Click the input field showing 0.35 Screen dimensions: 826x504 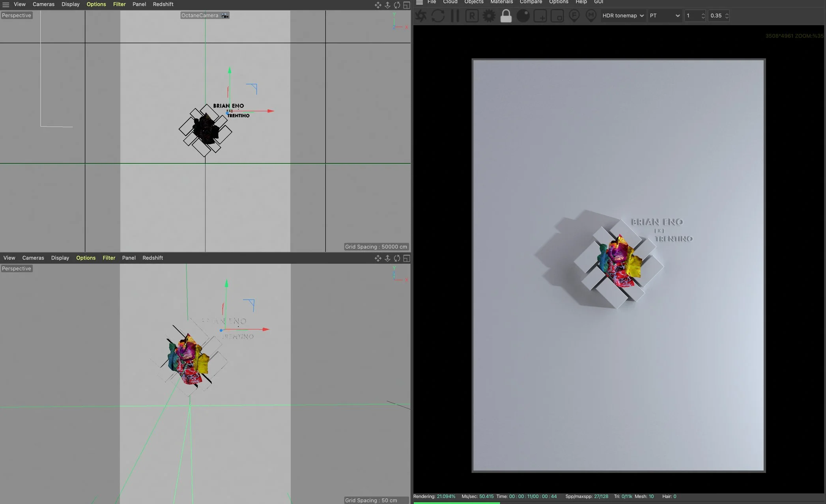click(716, 16)
